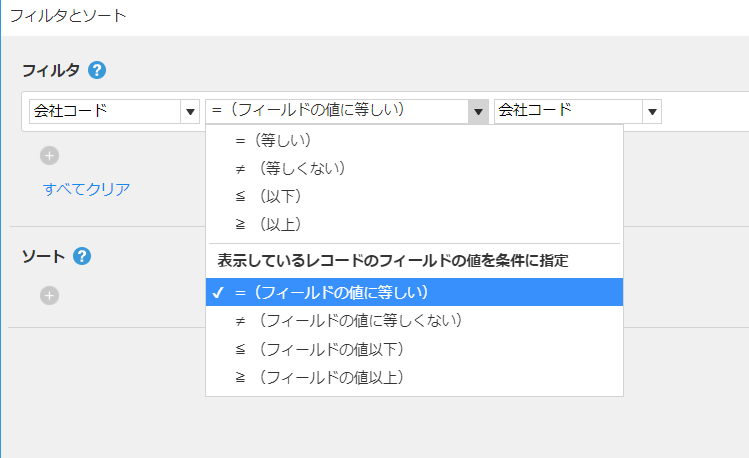Open the フィルタ help question mark icon
This screenshot has height=458, width=749.
[x=97, y=71]
